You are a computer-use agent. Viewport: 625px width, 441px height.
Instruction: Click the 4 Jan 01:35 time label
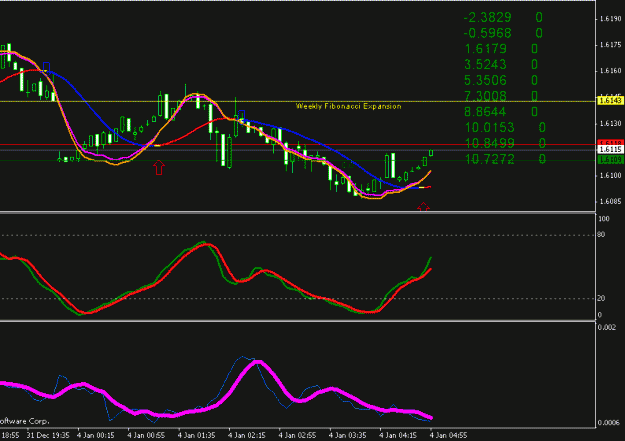coord(197,435)
